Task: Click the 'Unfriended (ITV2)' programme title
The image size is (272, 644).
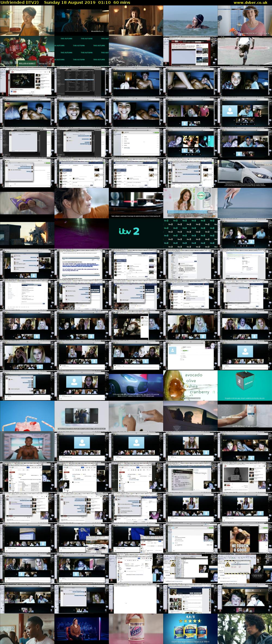Action: pos(19,2)
